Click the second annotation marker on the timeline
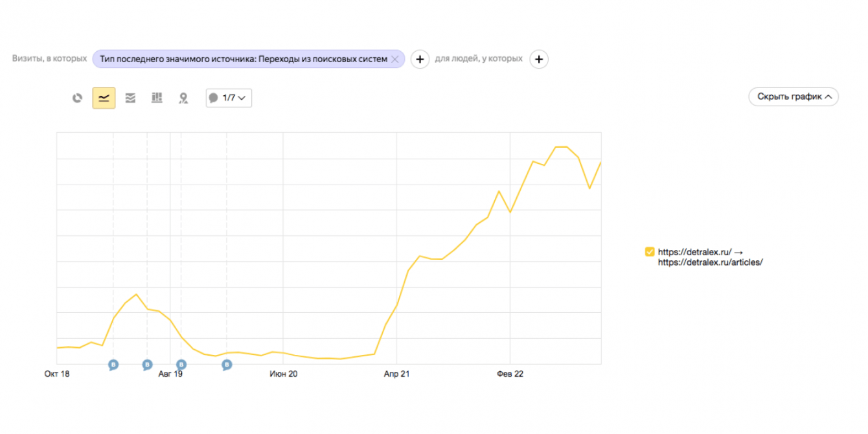 click(147, 365)
